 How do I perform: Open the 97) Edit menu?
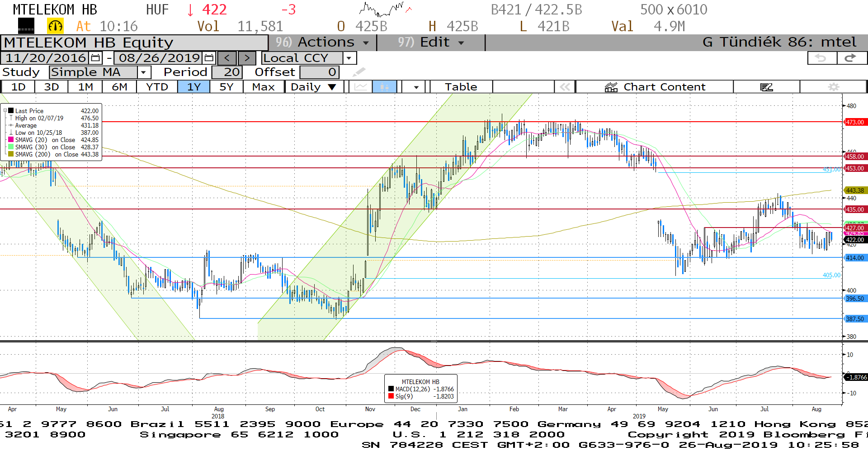coord(430,42)
